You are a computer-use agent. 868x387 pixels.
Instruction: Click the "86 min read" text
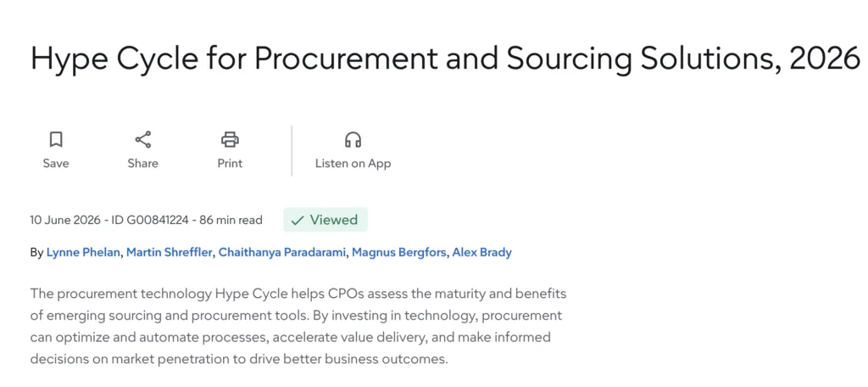[231, 220]
